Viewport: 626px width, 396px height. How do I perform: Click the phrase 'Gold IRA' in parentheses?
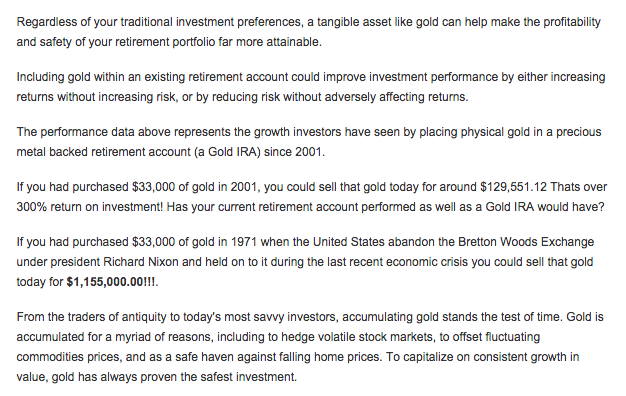(x=229, y=152)
